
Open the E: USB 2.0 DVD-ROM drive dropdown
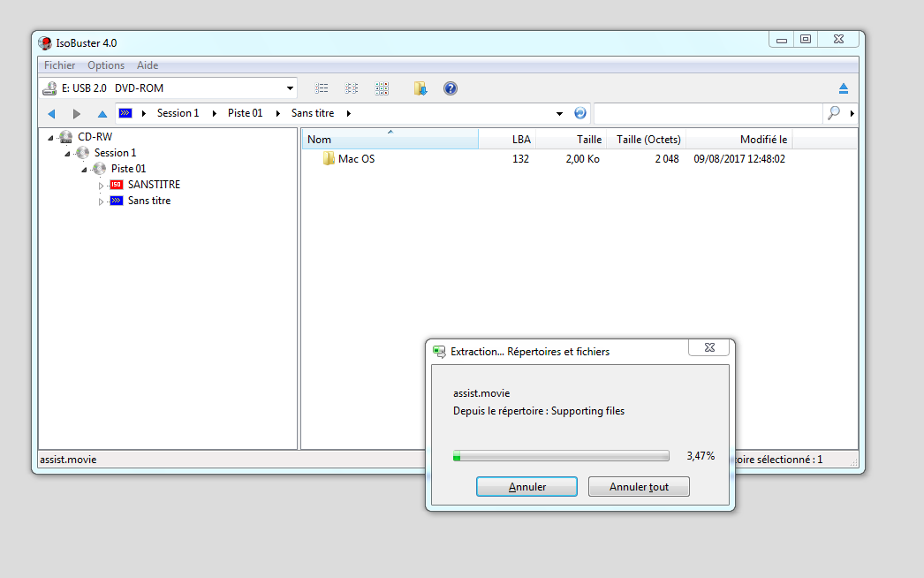290,88
